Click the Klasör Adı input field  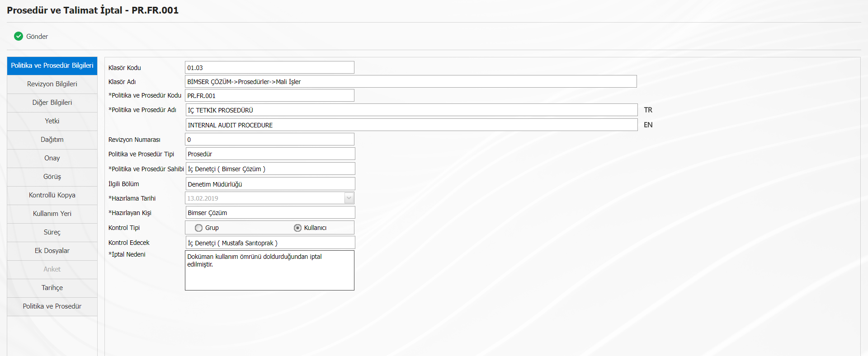[410, 81]
